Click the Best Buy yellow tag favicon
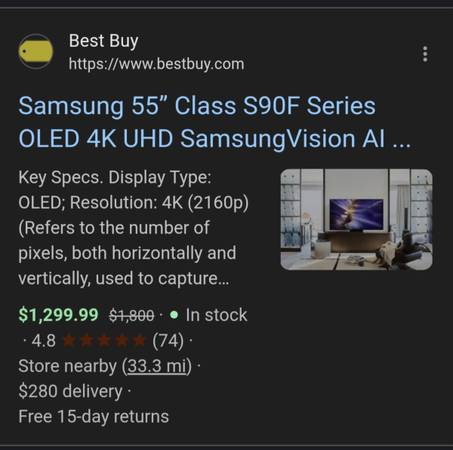 pos(36,51)
